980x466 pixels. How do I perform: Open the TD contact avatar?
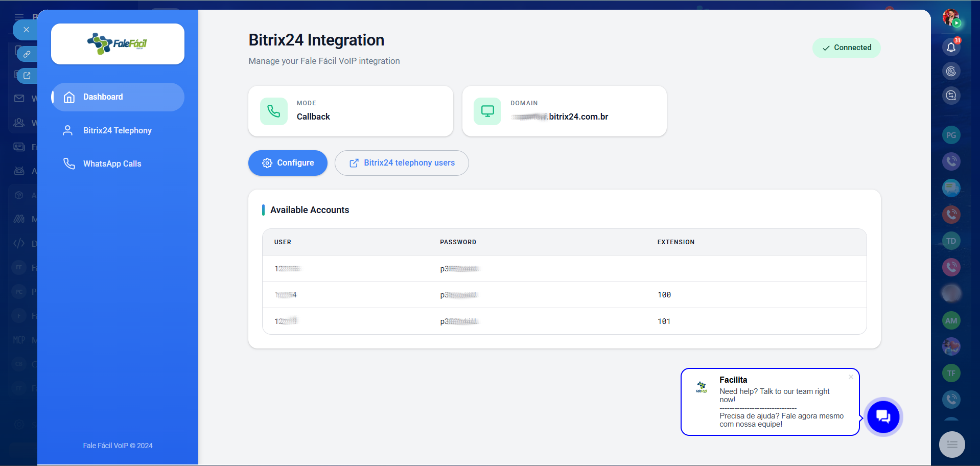[x=951, y=241]
